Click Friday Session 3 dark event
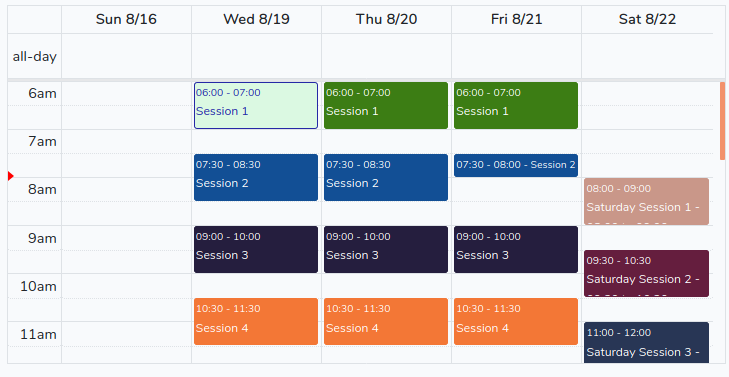 [516, 250]
